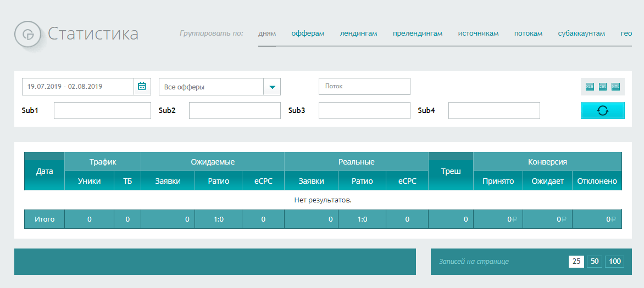Click the refresh statistics button
This screenshot has width=644, height=288.
pyautogui.click(x=602, y=110)
